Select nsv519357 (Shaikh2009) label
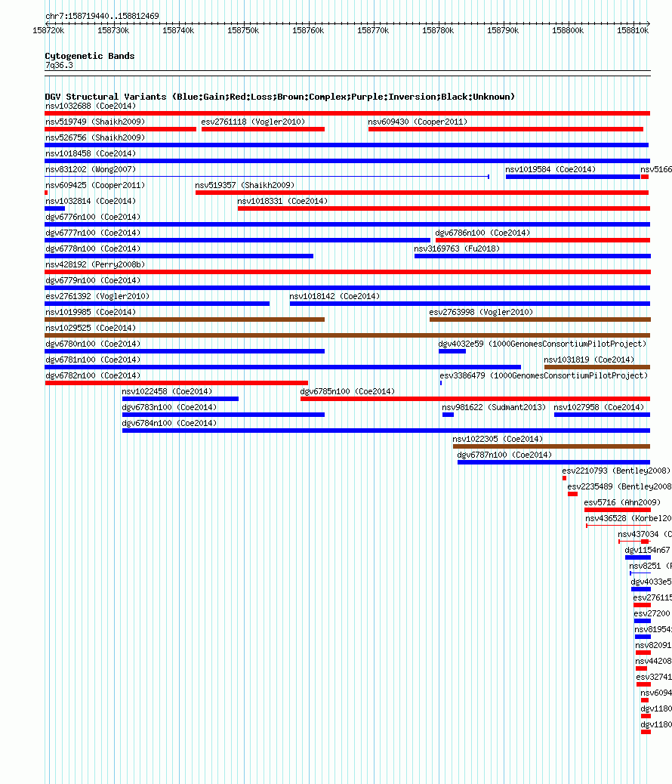The height and width of the screenshot is (784, 672). point(245,186)
